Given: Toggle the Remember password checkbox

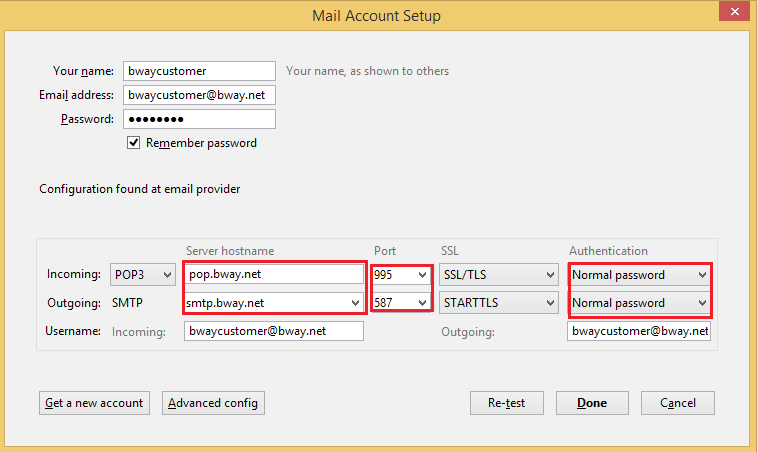Looking at the screenshot, I should pyautogui.click(x=133, y=143).
